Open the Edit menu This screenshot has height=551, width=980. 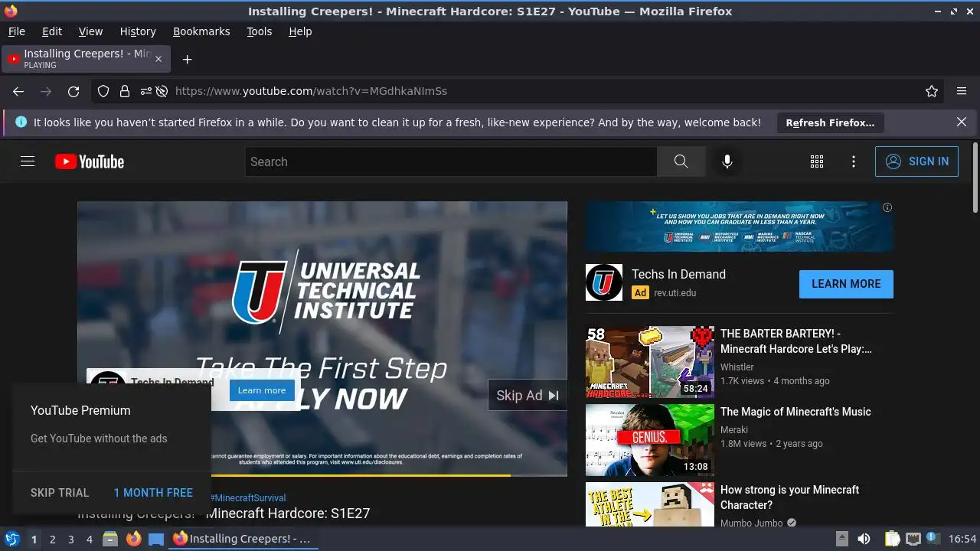[52, 31]
